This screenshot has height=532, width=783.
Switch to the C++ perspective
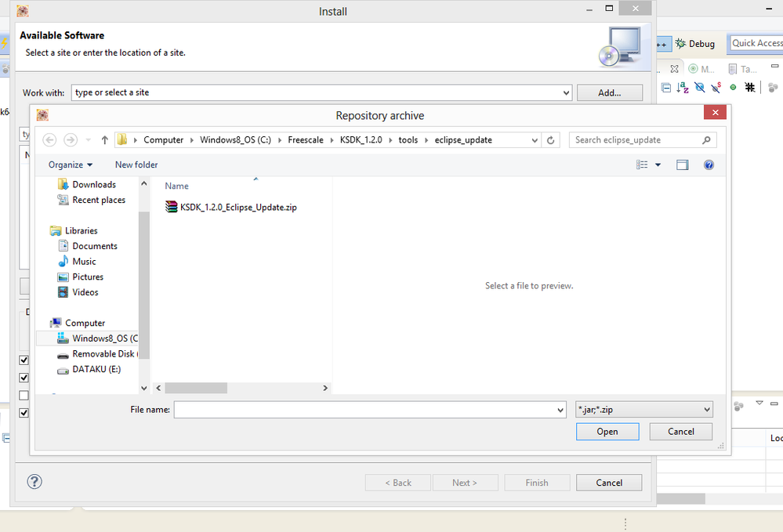click(x=662, y=44)
